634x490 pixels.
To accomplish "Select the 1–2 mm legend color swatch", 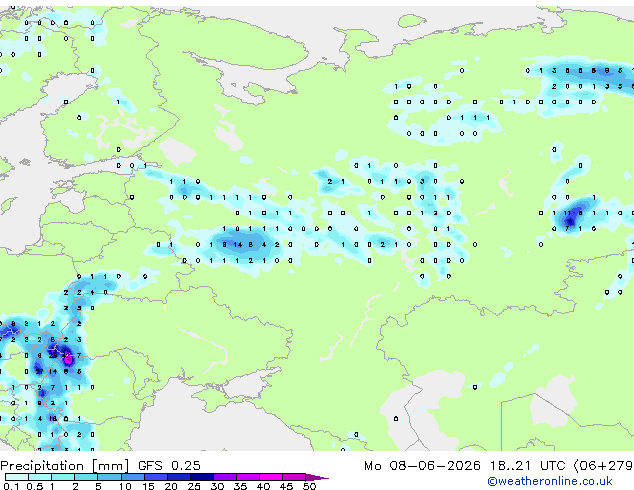I will coord(63,477).
